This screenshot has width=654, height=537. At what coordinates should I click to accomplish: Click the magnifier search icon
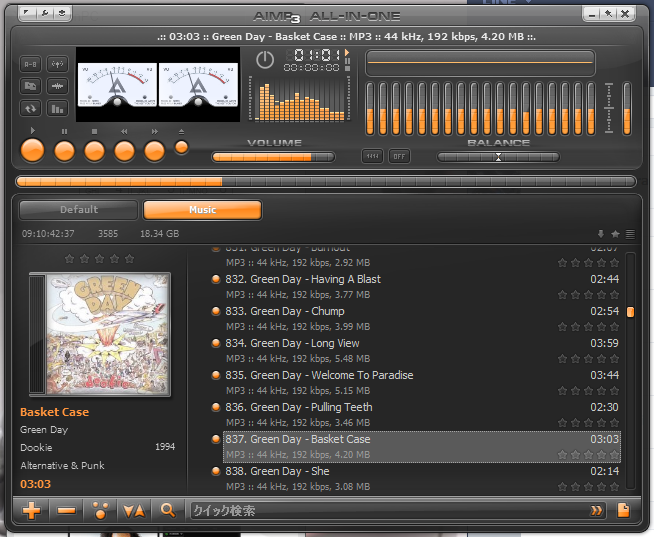(x=168, y=510)
